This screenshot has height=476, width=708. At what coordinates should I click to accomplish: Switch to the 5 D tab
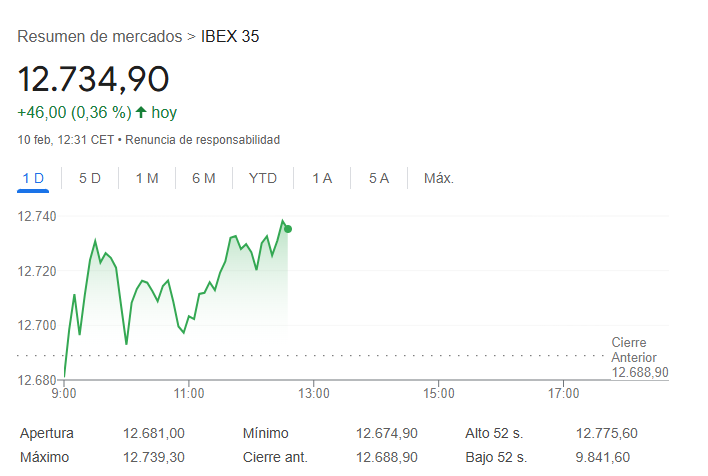[x=90, y=178]
